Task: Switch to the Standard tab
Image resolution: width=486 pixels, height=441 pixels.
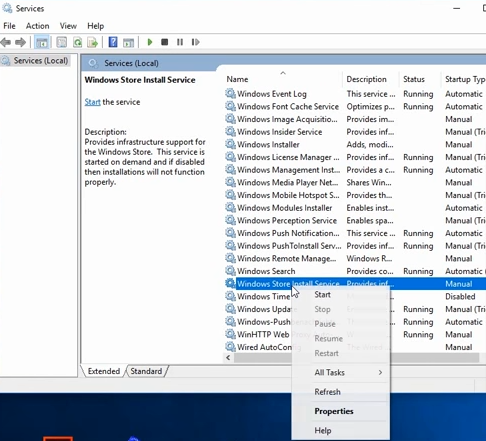Action: [x=146, y=371]
